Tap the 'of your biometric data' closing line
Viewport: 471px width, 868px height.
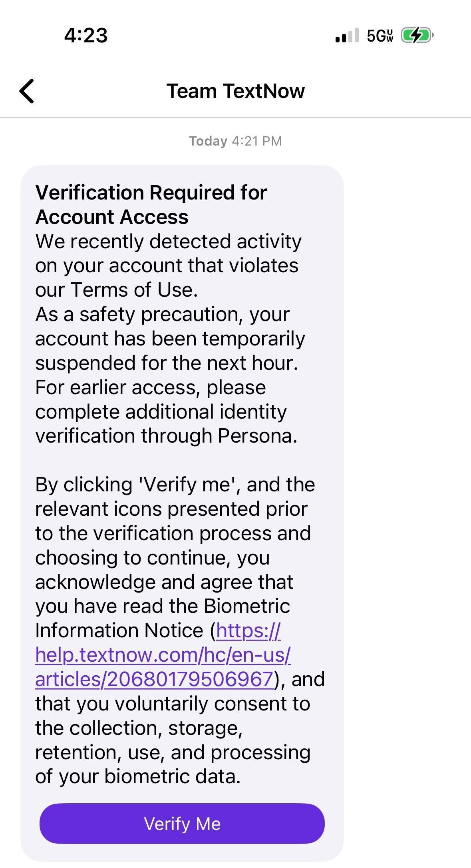point(138,776)
